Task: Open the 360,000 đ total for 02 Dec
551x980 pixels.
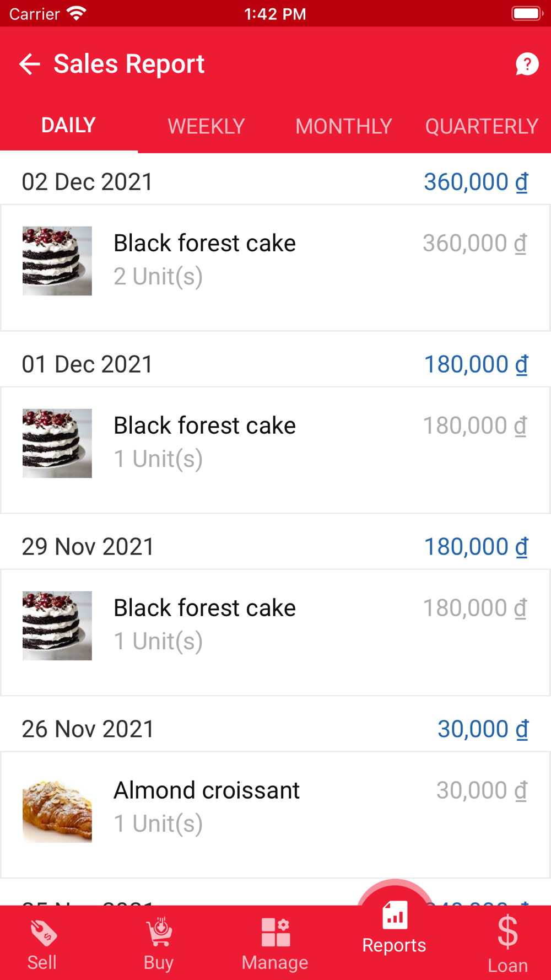Action: click(x=476, y=182)
